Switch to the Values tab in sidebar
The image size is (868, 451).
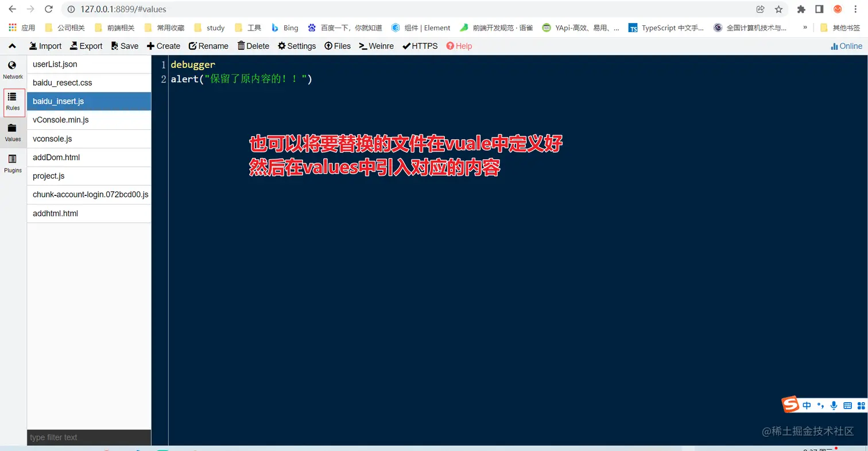13,133
